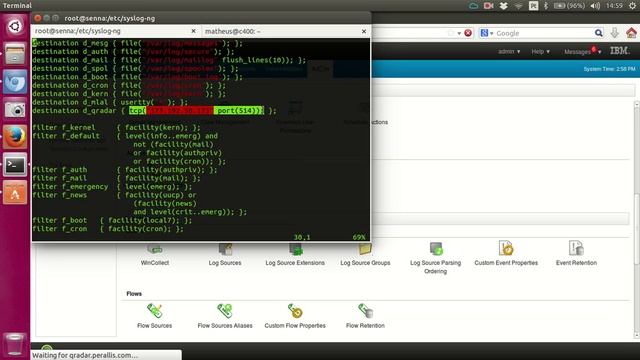The image size is (640, 360).
Task: Open URL history dropdown arrow
Action: pos(459,33)
